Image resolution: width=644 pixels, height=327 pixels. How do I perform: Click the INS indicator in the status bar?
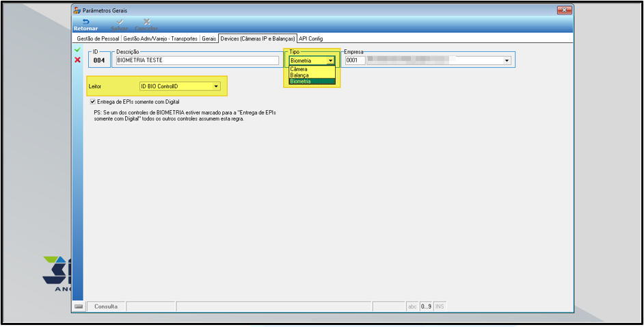[x=440, y=306]
